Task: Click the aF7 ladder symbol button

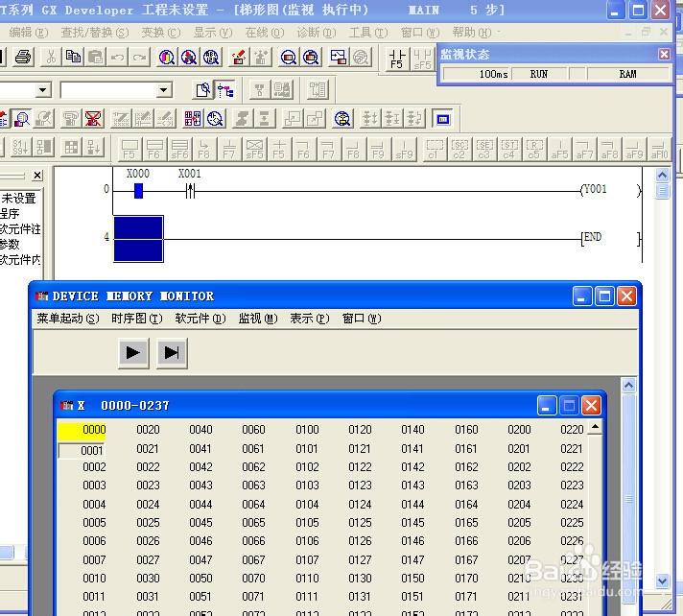Action: [x=584, y=150]
